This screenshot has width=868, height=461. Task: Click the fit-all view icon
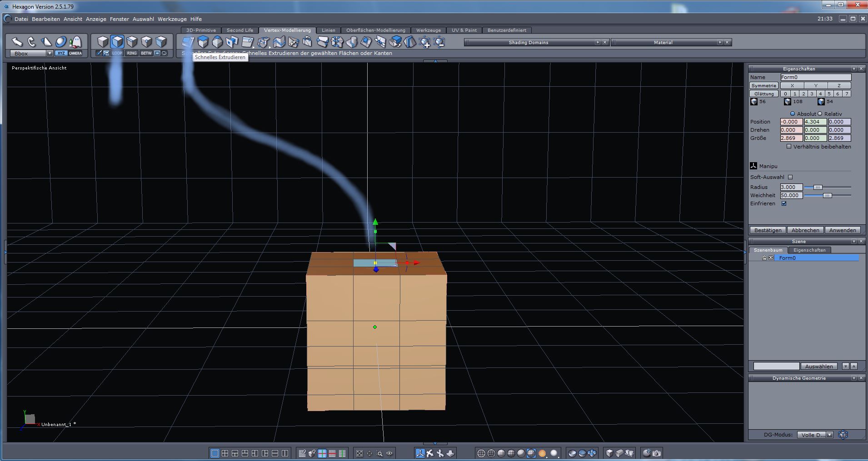click(x=359, y=453)
